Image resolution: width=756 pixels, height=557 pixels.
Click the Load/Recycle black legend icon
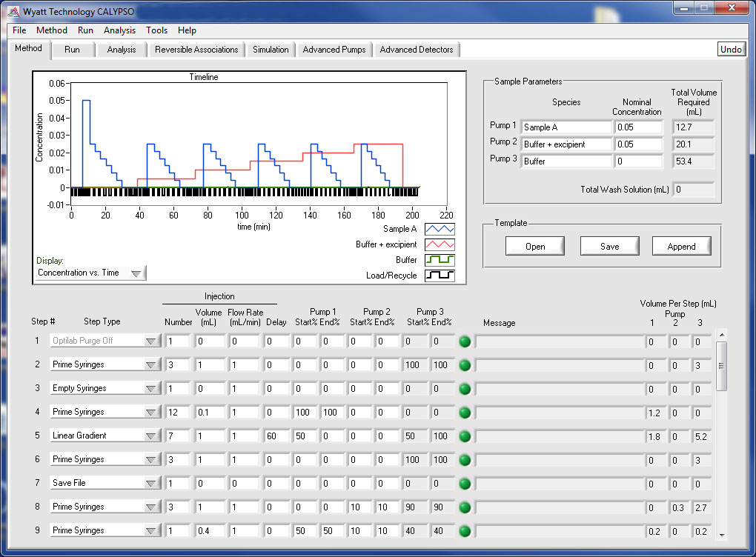click(440, 276)
